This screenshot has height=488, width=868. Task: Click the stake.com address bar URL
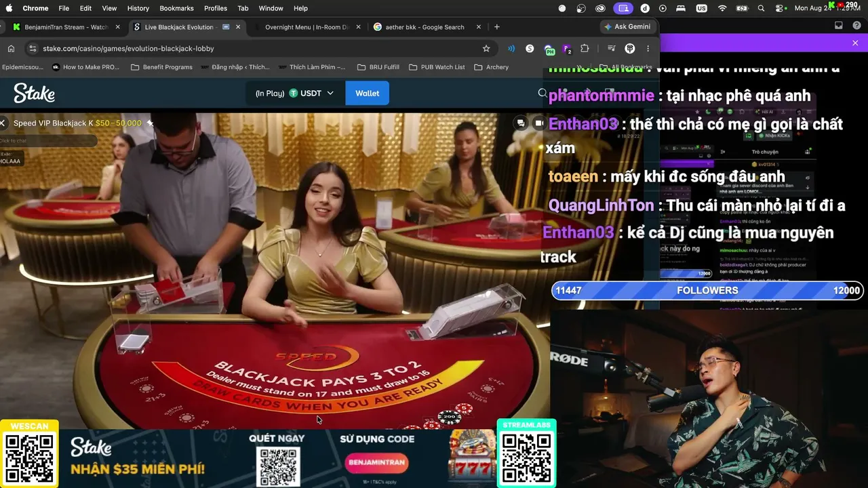(128, 49)
